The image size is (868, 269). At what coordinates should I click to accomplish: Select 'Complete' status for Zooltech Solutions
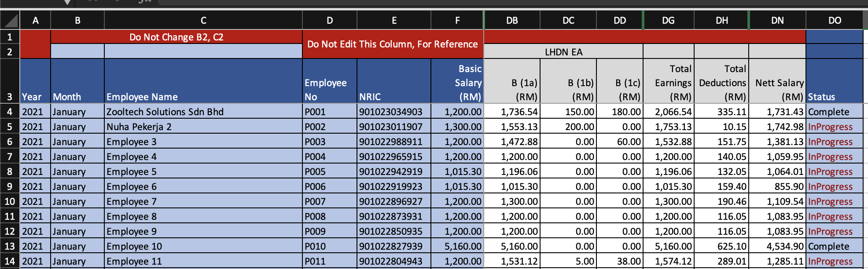[x=835, y=112]
